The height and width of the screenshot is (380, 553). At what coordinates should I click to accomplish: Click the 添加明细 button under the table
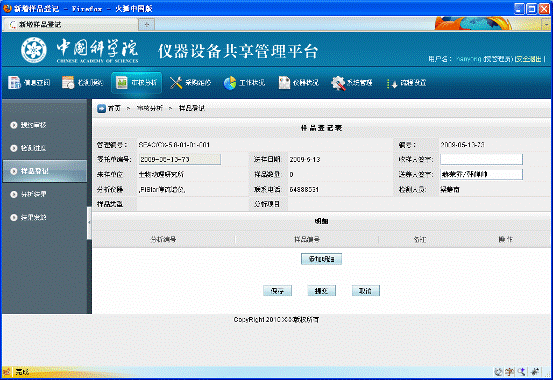(x=321, y=259)
